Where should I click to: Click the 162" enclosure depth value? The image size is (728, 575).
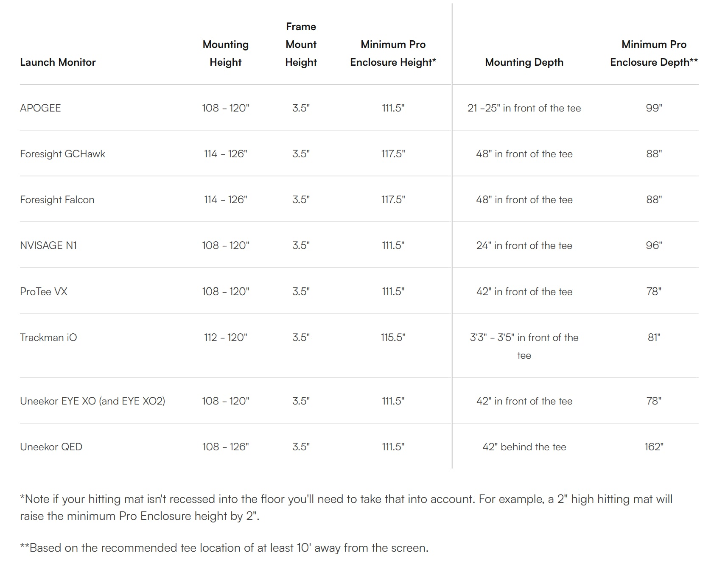pos(654,447)
